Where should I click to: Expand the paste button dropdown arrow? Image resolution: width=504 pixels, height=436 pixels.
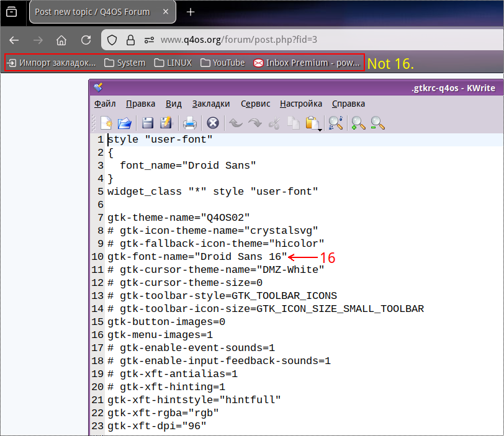point(320,130)
